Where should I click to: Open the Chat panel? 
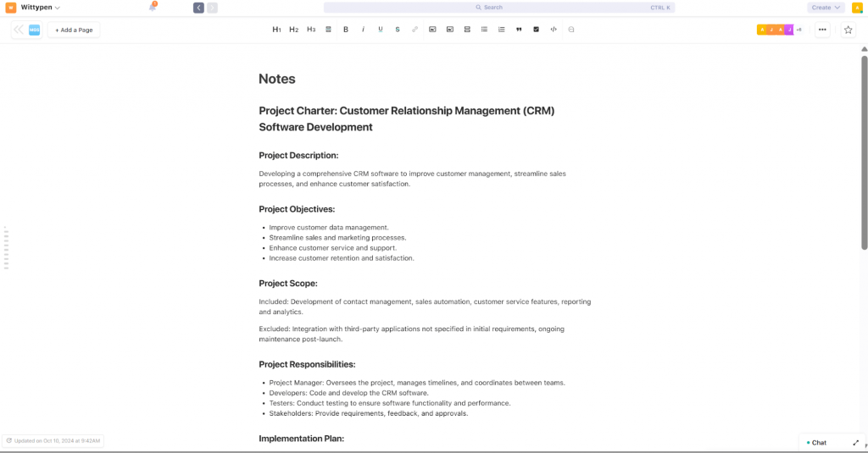point(817,443)
